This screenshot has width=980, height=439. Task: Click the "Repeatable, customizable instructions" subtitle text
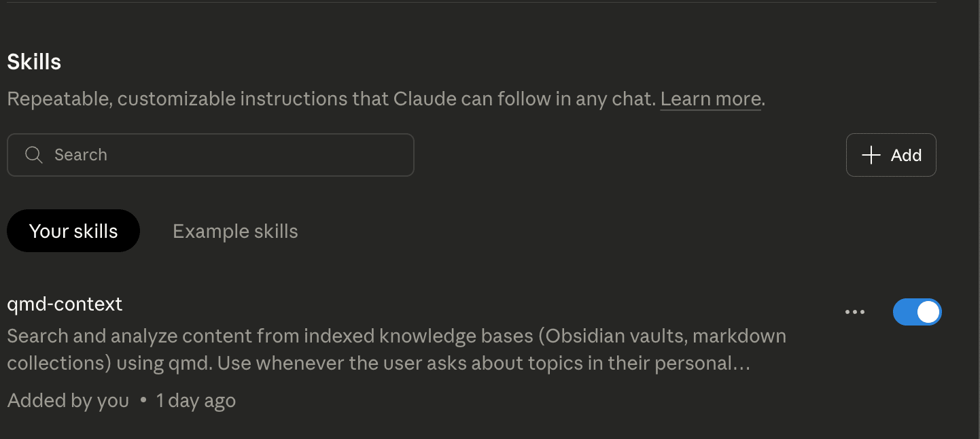[332, 99]
